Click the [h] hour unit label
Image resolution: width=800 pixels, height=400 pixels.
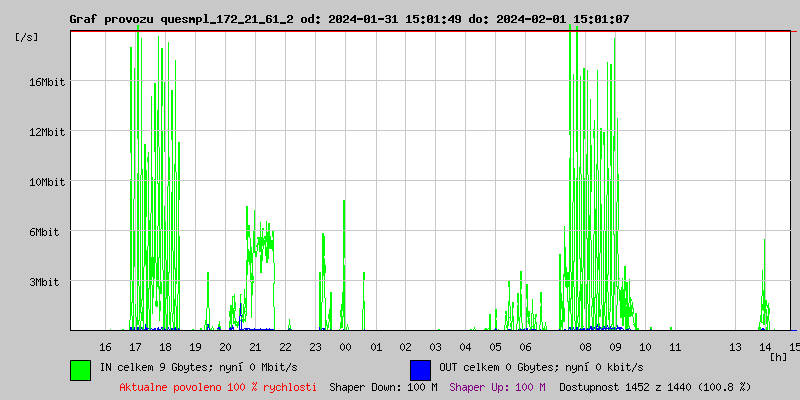coord(779,357)
